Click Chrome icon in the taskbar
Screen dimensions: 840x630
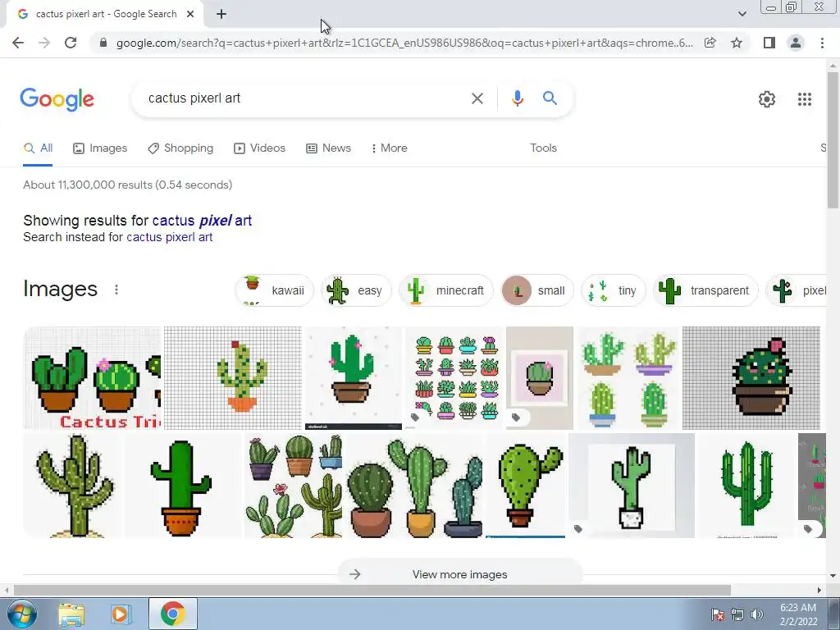pos(172,614)
